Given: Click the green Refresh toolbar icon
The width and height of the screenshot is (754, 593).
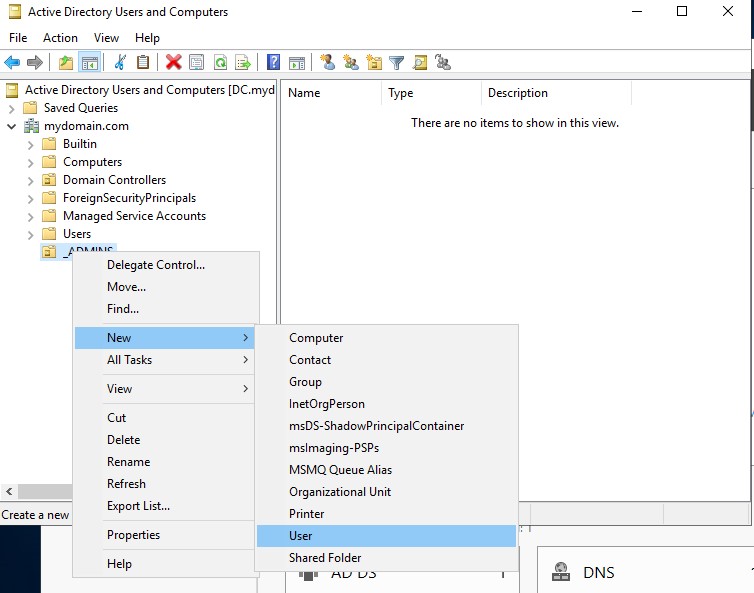Looking at the screenshot, I should point(220,63).
